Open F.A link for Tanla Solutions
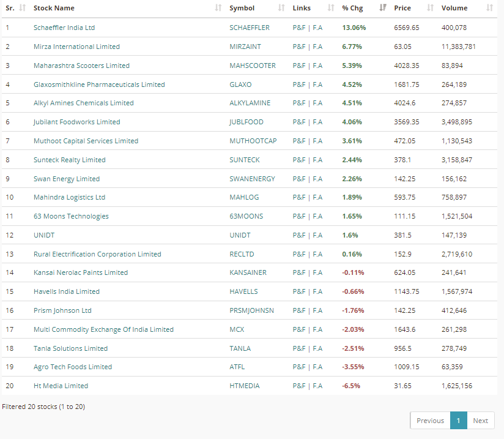The width and height of the screenshot is (504, 439). pos(317,348)
